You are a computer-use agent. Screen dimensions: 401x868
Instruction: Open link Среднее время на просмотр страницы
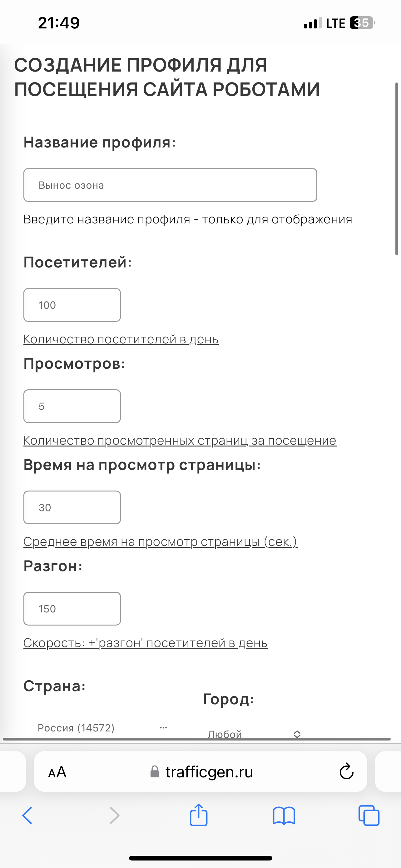pyautogui.click(x=161, y=542)
